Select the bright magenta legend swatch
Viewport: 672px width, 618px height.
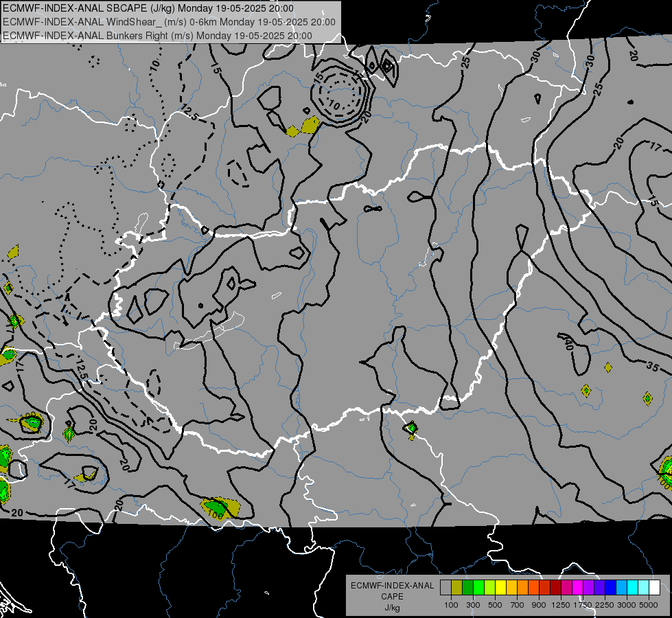(577, 587)
